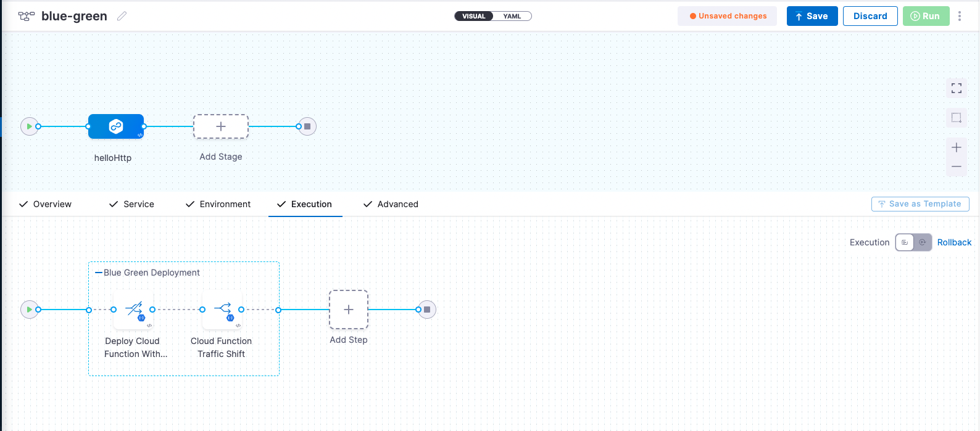Open Deploy Cloud Function step icon
This screenshot has height=431, width=980.
tap(133, 310)
